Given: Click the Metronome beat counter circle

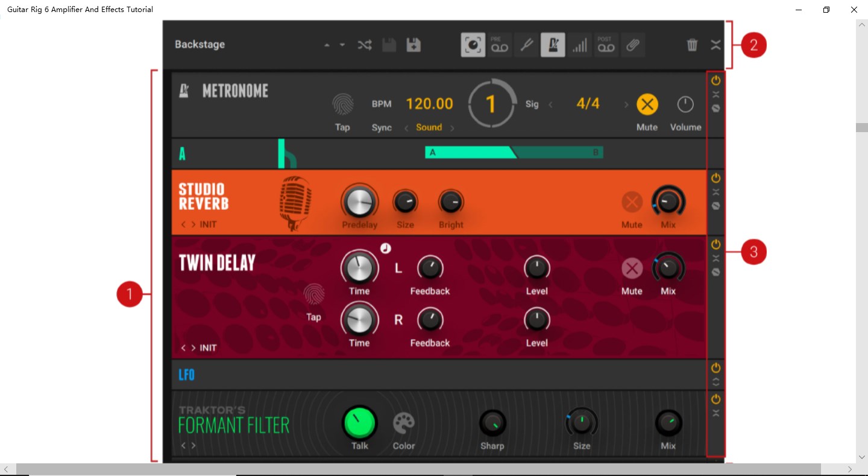Looking at the screenshot, I should (492, 104).
